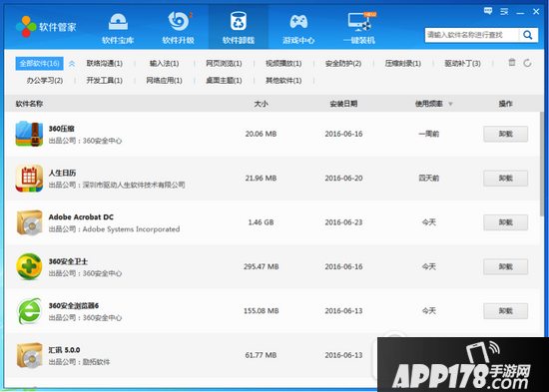Click the 360压缩 software name

click(x=62, y=129)
